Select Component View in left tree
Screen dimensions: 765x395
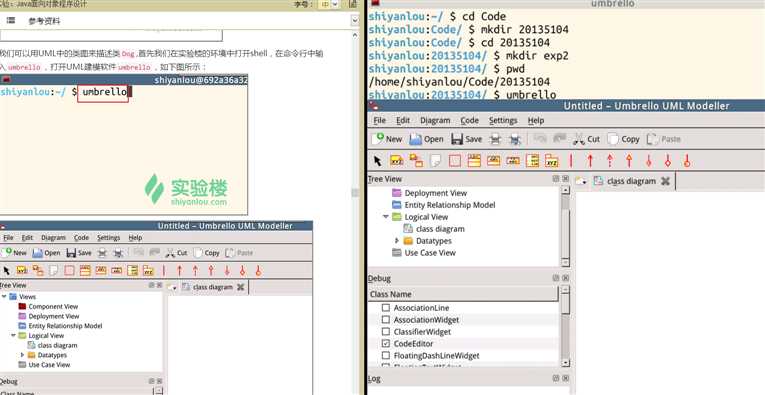pyautogui.click(x=48, y=306)
